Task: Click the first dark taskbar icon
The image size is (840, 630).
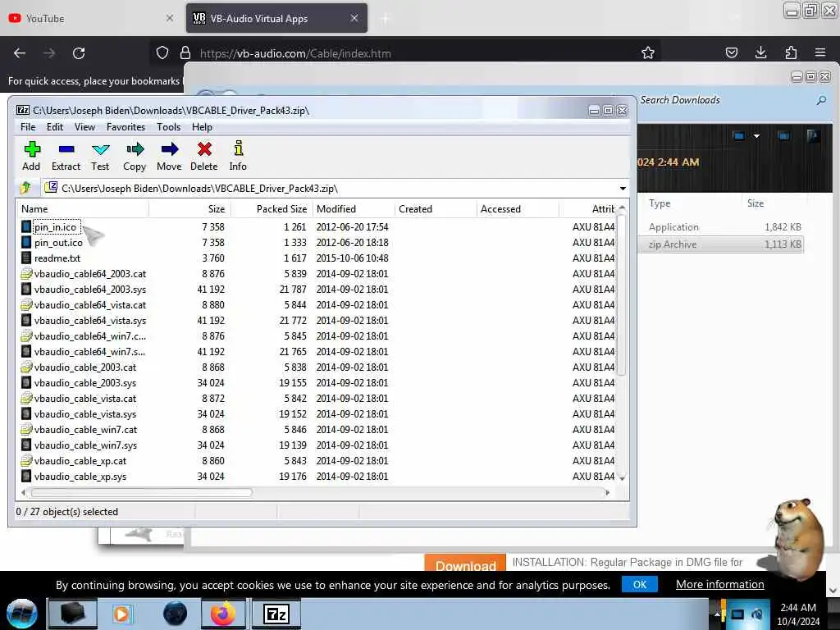Action: point(72,614)
